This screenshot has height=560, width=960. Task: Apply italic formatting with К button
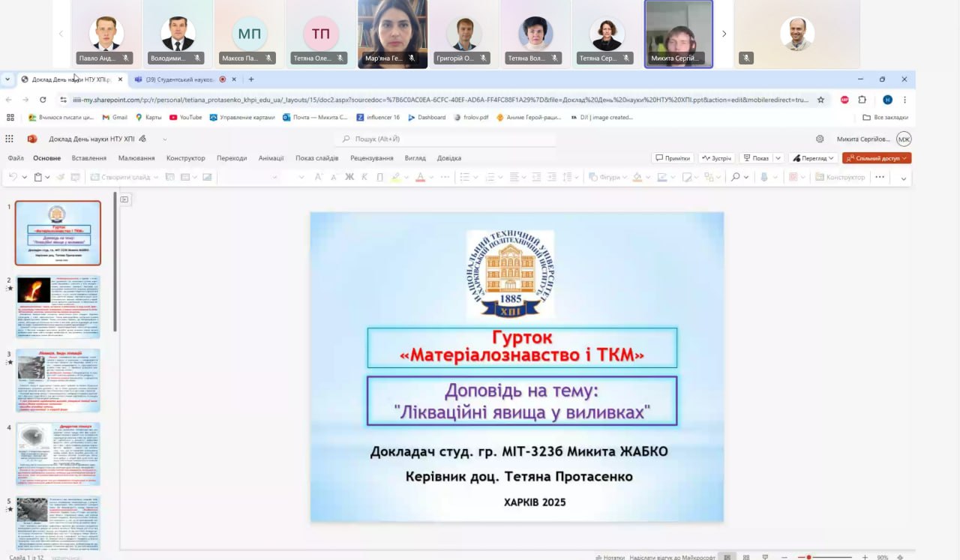[364, 177]
